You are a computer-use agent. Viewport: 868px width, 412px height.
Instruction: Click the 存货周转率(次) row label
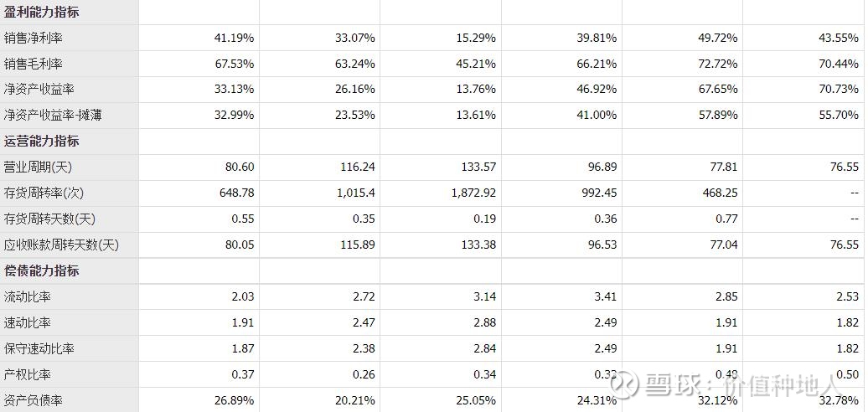click(44, 193)
